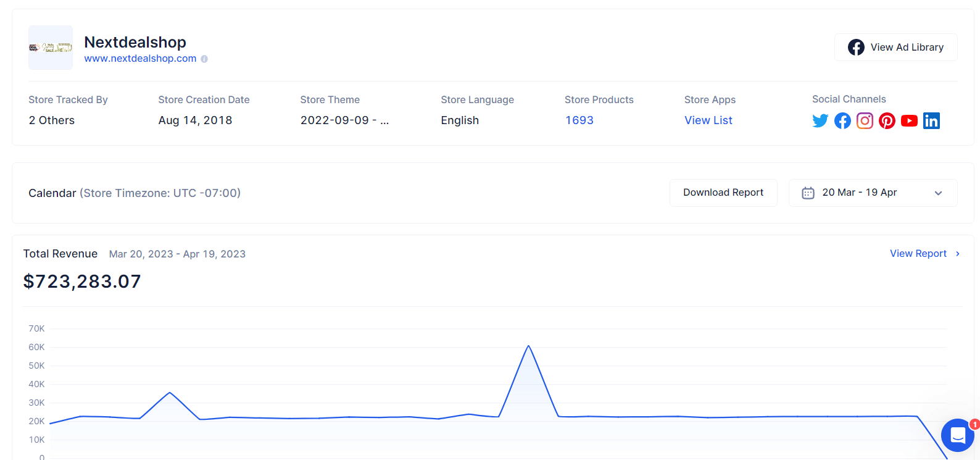Click the calendar icon in date range picker
980x460 pixels.
(808, 193)
